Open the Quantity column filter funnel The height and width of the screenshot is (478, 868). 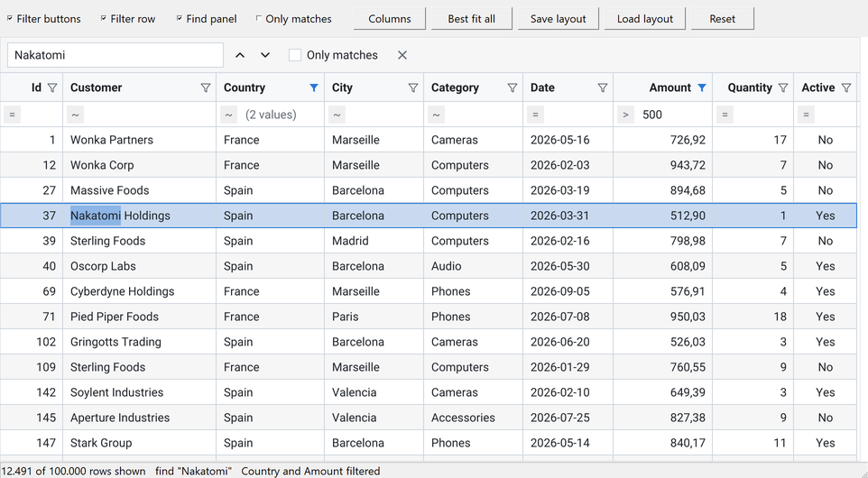tap(783, 87)
